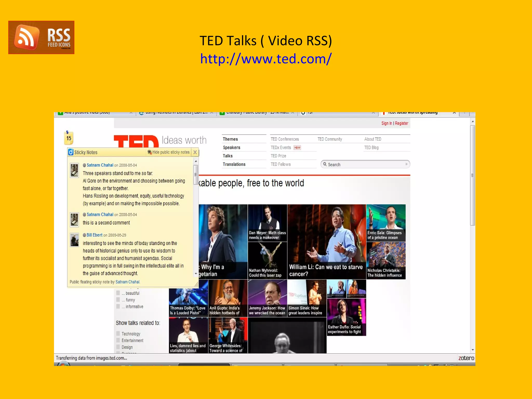Click the sticky notes scroll down arrow
The image size is (532, 399).
pyautogui.click(x=196, y=274)
